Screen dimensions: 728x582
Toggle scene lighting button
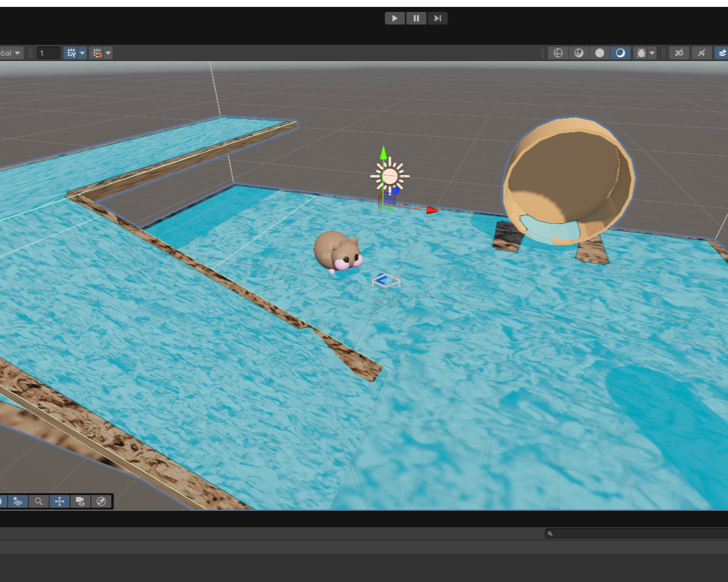click(x=702, y=53)
